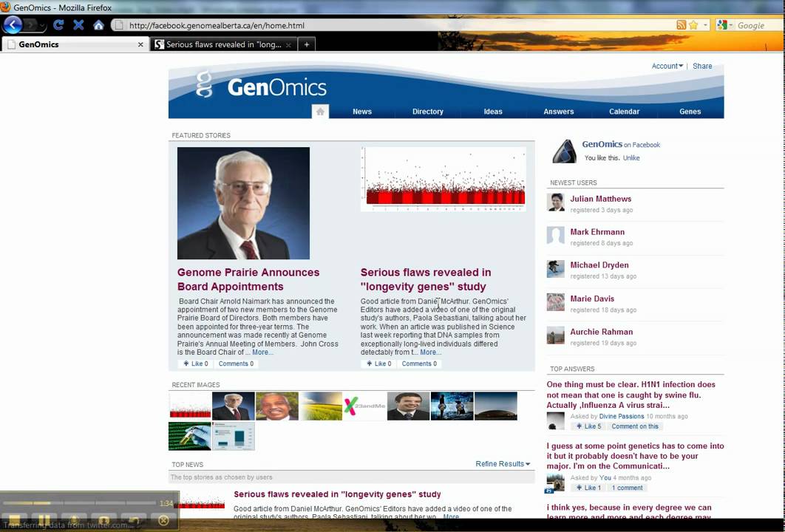Subscribe using the RSS feed icon
The image size is (785, 532).
coord(681,25)
